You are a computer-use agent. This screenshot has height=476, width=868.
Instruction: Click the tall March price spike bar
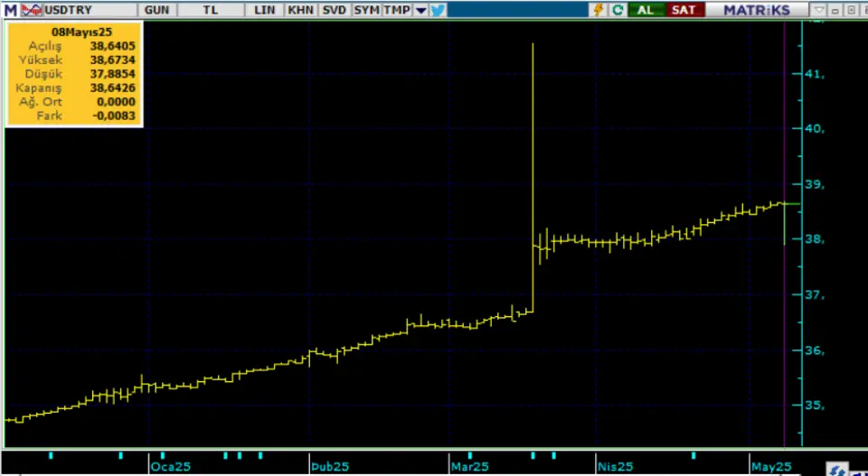coord(533,177)
